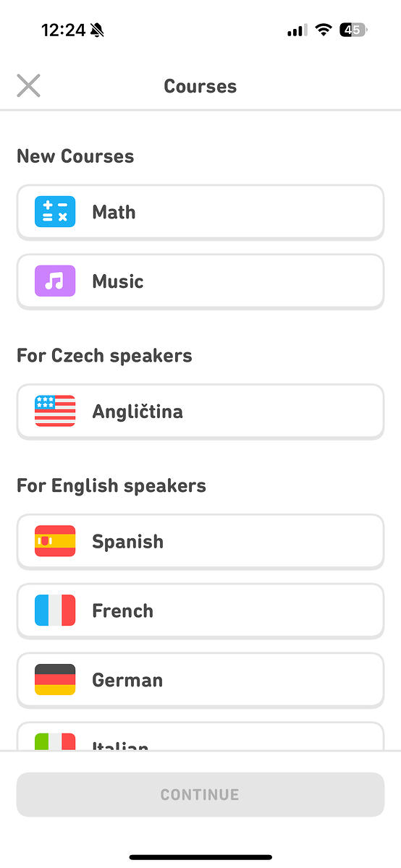
Task: Tap the German flag icon
Action: pos(55,680)
